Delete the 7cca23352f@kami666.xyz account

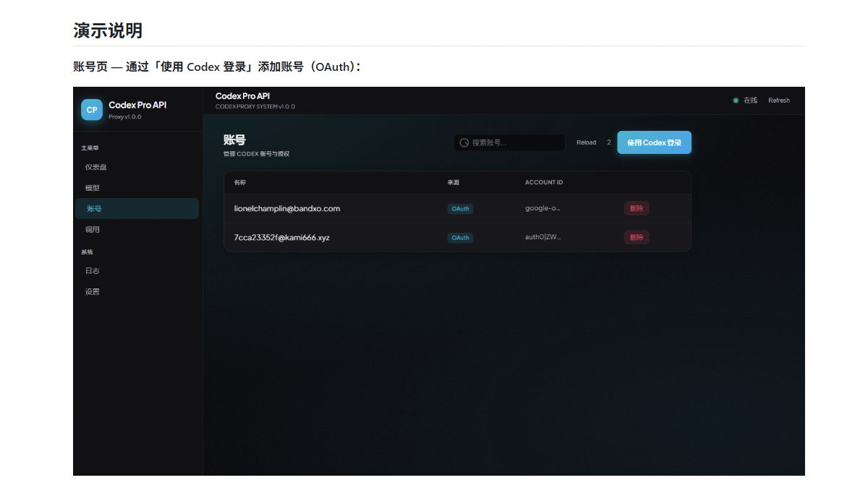pyautogui.click(x=637, y=237)
